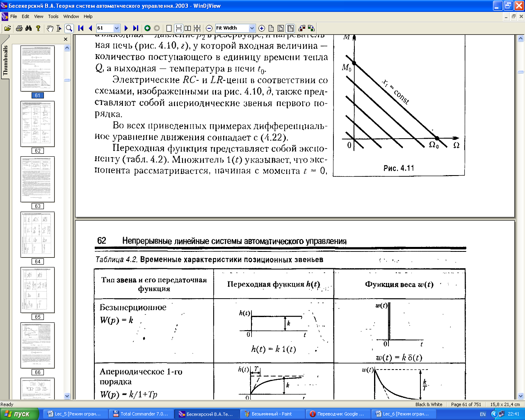Image resolution: width=525 pixels, height=420 pixels.
Task: Switch to the Google translator Opera taskbar button
Action: 337,414
